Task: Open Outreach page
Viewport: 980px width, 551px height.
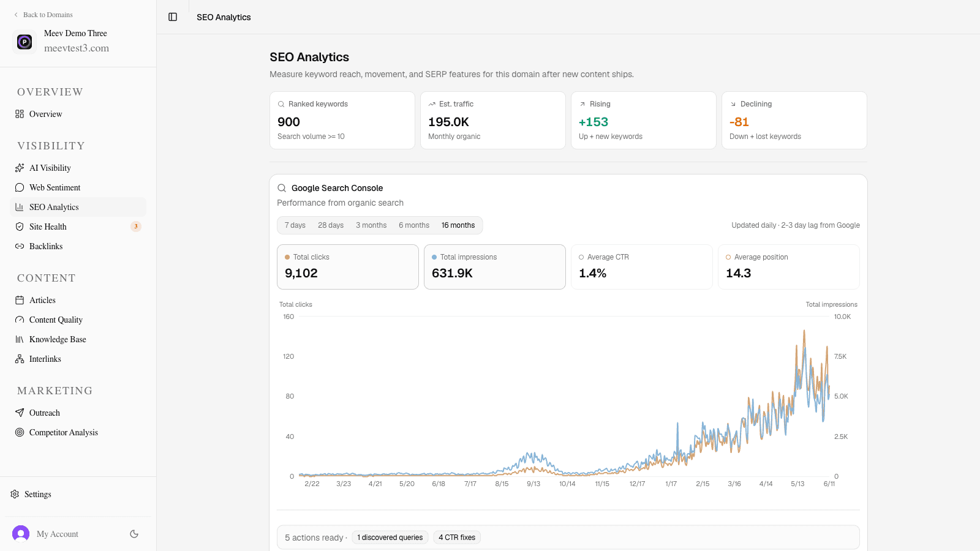Action: (78, 413)
